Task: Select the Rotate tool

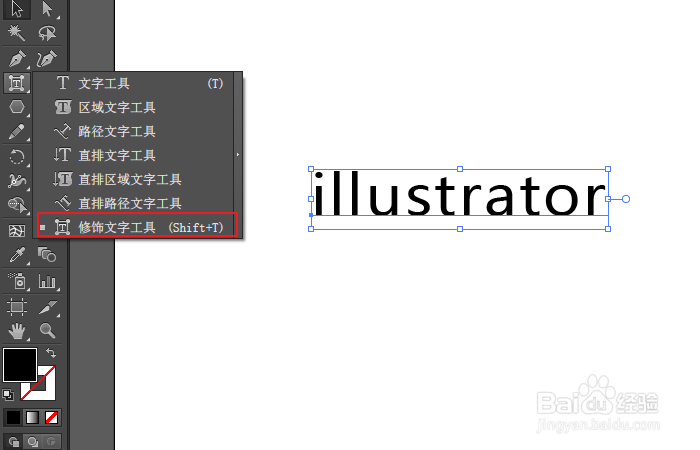Action: 17,157
